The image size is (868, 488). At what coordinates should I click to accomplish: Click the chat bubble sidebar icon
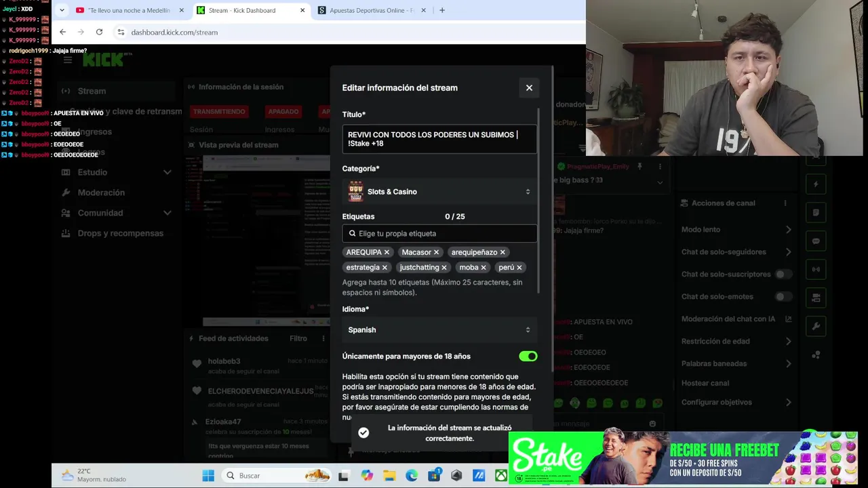816,241
